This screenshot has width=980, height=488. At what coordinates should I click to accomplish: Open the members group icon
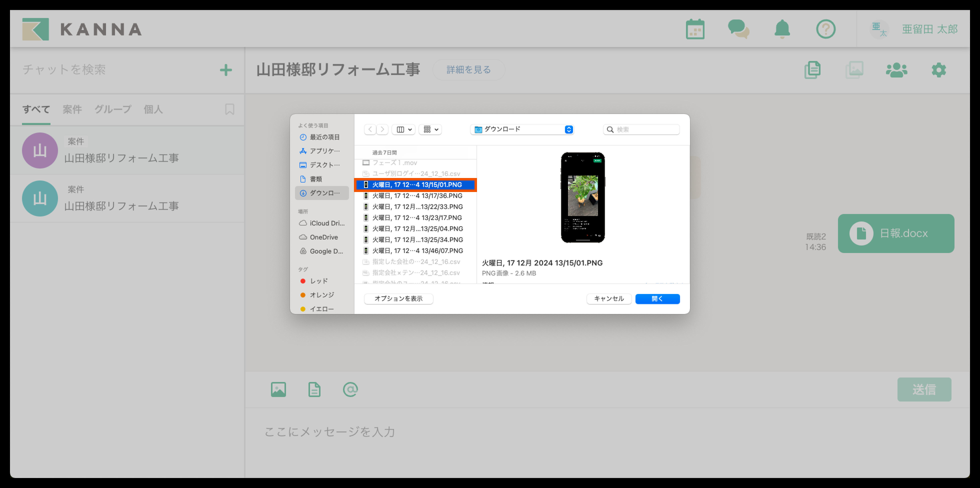(x=896, y=70)
